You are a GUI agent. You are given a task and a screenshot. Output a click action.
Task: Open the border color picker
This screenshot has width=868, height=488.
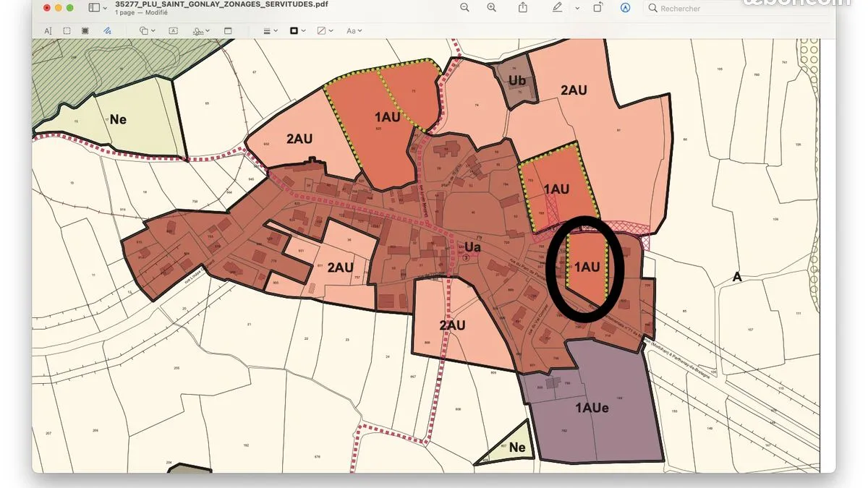[297, 31]
